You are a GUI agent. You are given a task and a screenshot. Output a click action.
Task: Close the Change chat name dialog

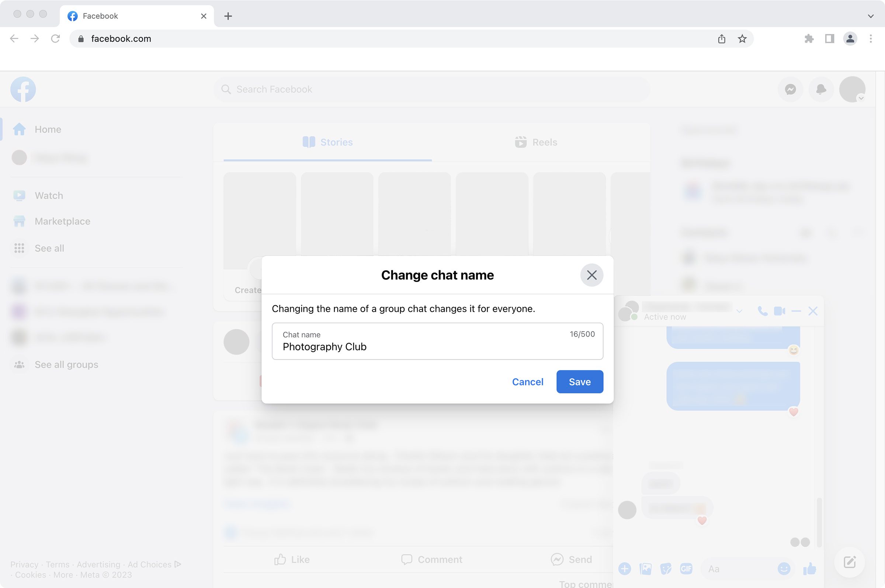pos(591,275)
